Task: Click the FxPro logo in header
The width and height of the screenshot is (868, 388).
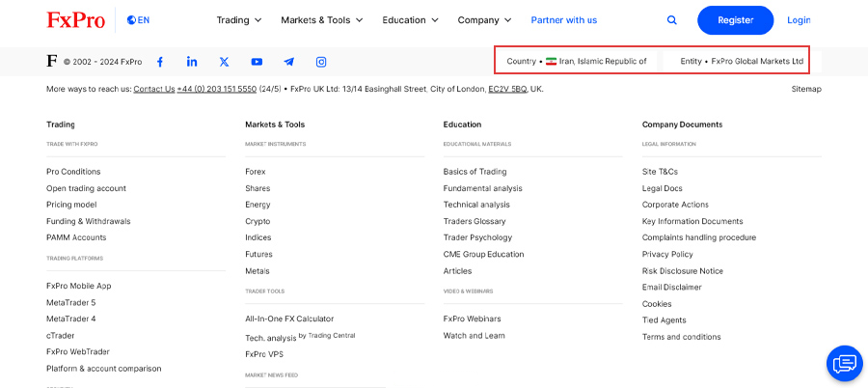Action: pyautogui.click(x=76, y=20)
